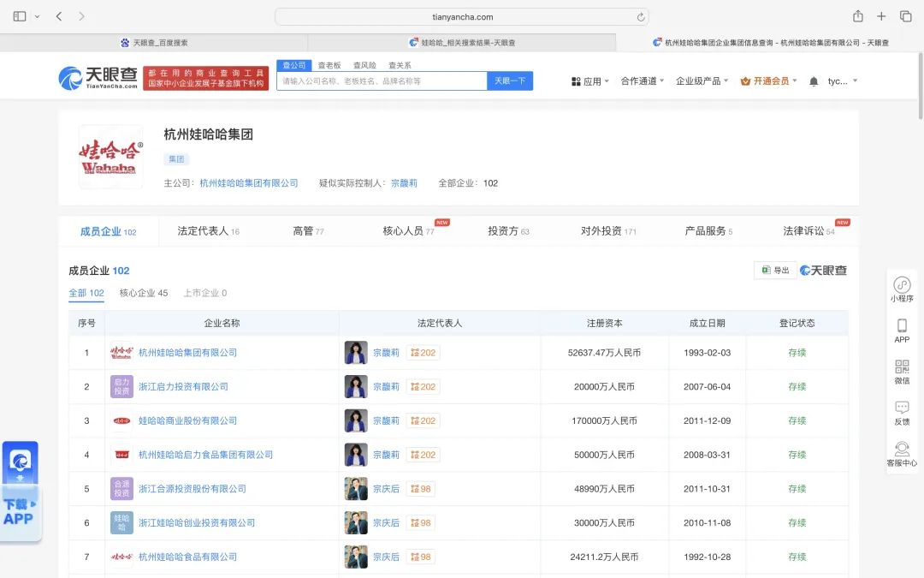The height and width of the screenshot is (578, 924).
Task: Toggle the Safari sidebar icon
Action: coord(20,16)
